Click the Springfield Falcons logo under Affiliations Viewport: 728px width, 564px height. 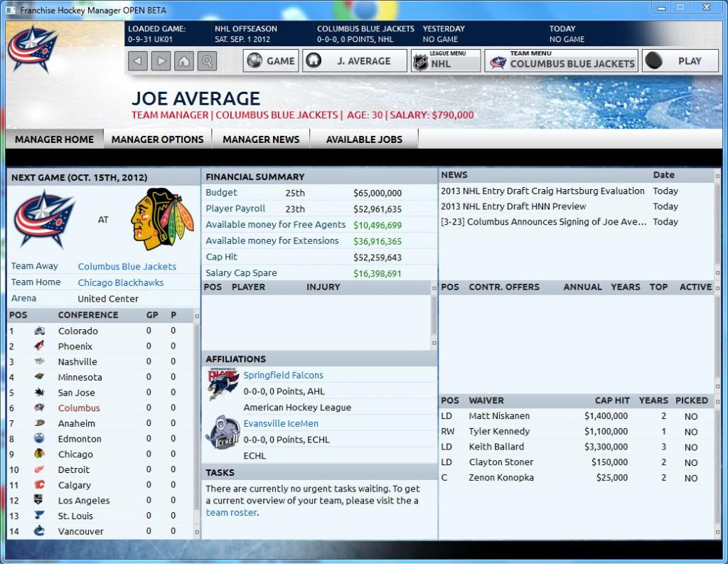click(223, 384)
